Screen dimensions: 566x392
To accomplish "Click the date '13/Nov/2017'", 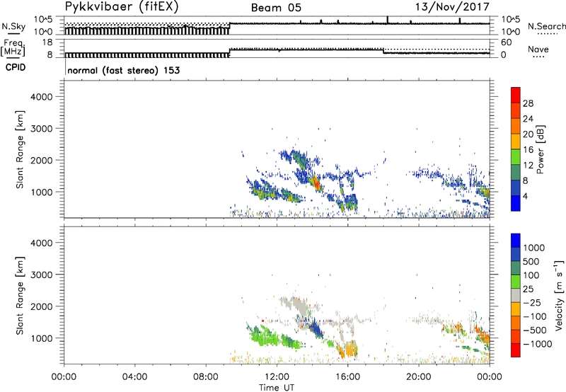I will coord(452,6).
